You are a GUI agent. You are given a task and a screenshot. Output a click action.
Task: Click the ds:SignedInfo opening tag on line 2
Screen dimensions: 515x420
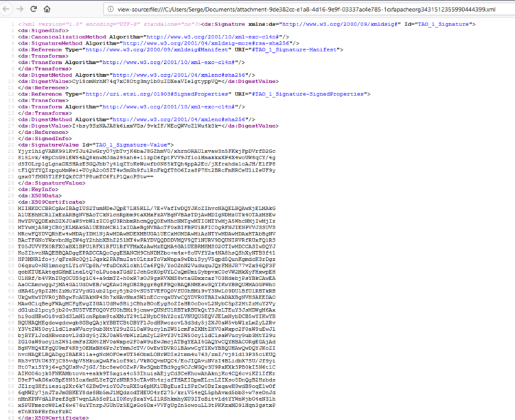tap(42, 31)
